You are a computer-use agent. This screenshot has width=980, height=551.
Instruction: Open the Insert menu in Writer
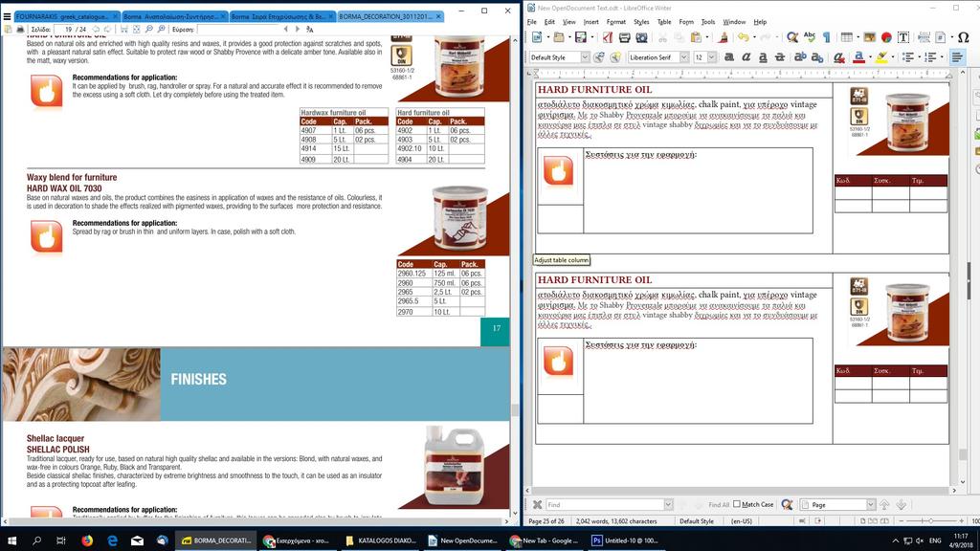click(x=590, y=22)
